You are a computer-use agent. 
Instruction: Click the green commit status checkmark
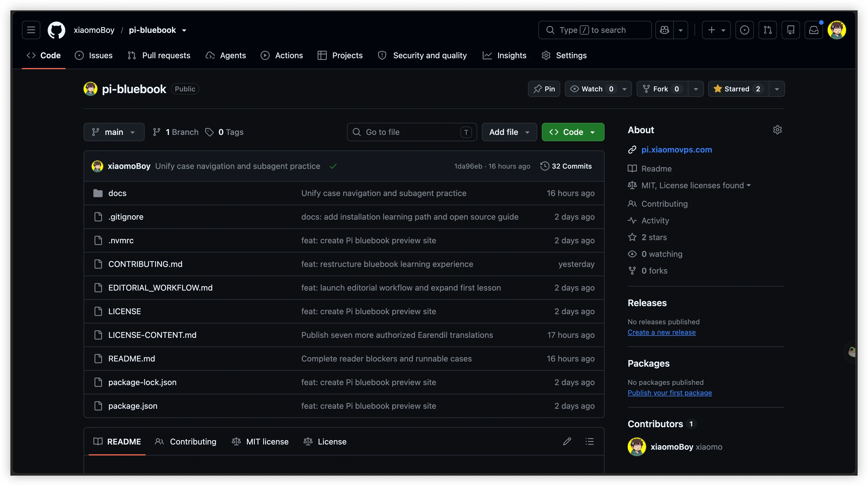coord(333,166)
